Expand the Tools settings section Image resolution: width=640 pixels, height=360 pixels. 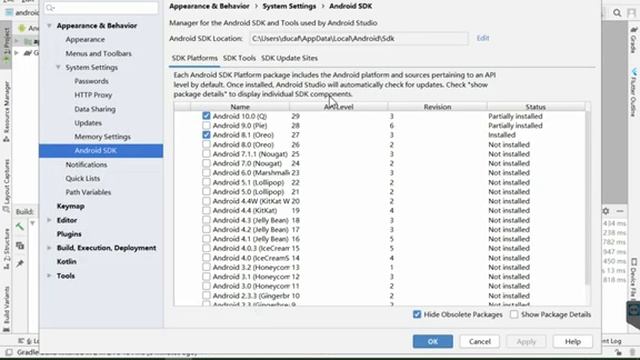pyautogui.click(x=49, y=276)
